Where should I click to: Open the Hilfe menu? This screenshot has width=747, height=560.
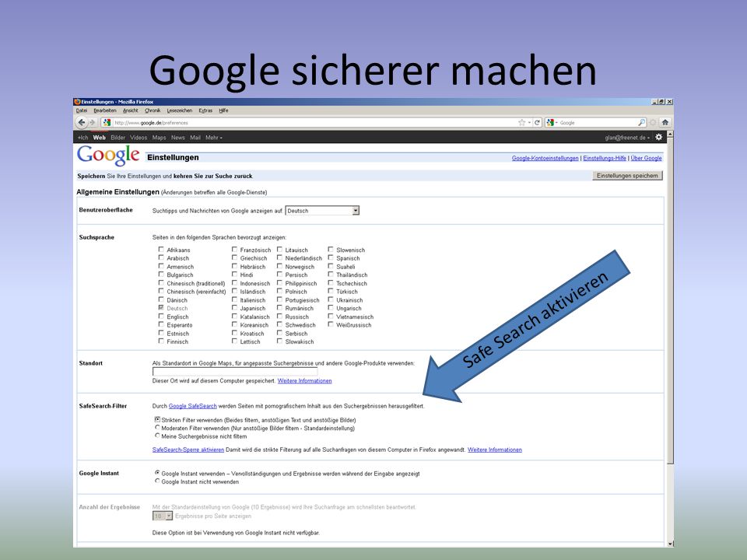(223, 110)
